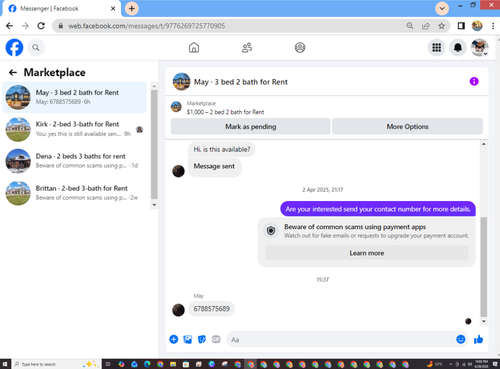Click the chat scrollbar down arrow
The height and width of the screenshot is (369, 500).
(484, 321)
